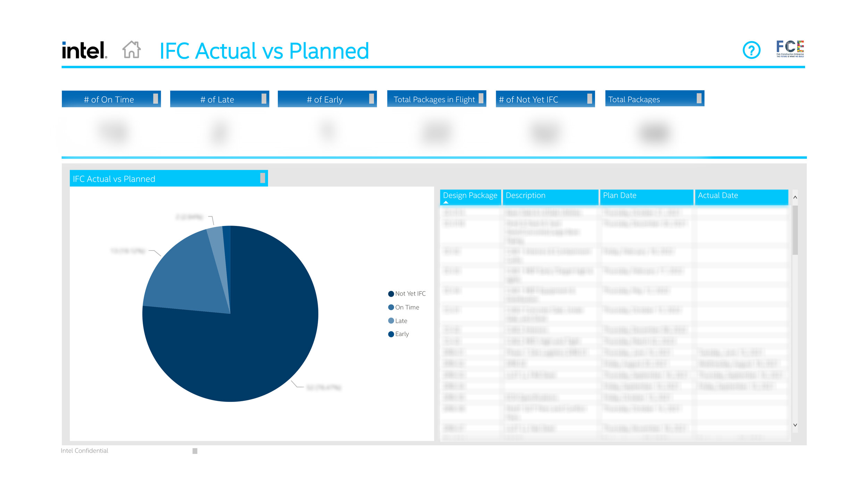
Task: Click the info marker on '# of Late'
Action: pos(264,99)
